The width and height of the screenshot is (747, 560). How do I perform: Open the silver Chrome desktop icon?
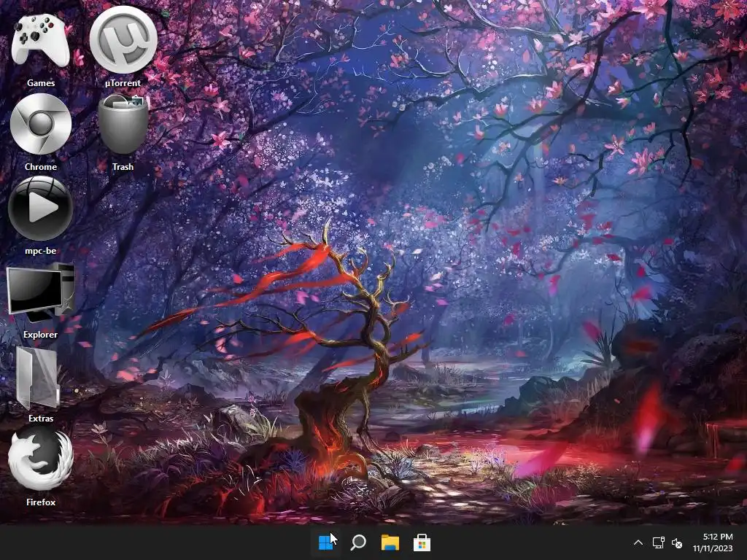[x=41, y=124]
